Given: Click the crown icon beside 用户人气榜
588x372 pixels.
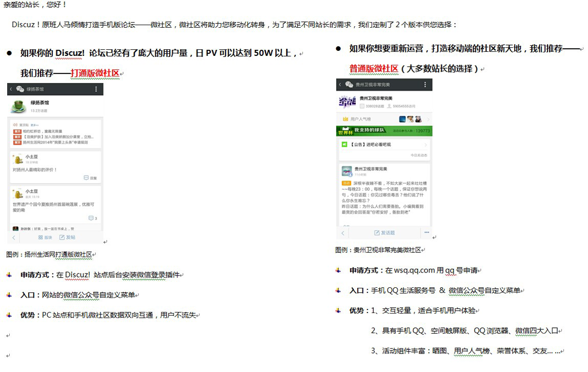Looking at the screenshot, I should [346, 119].
